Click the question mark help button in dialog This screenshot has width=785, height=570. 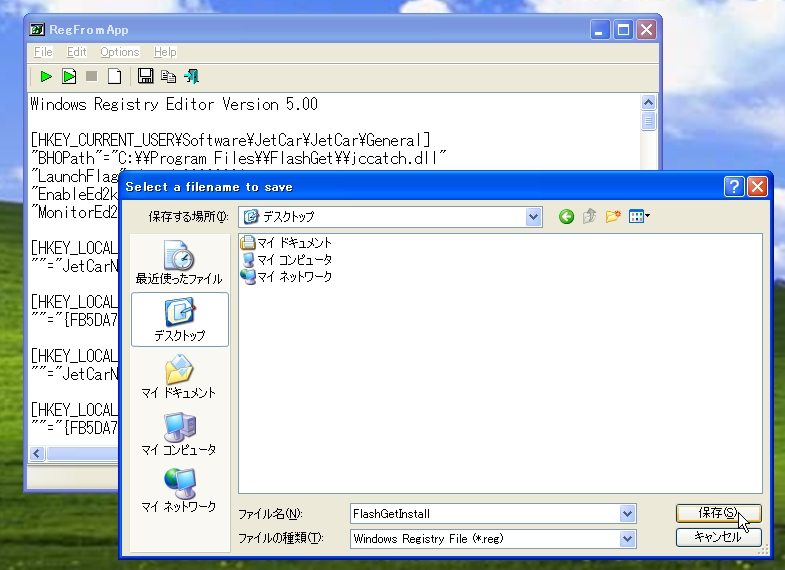734,187
